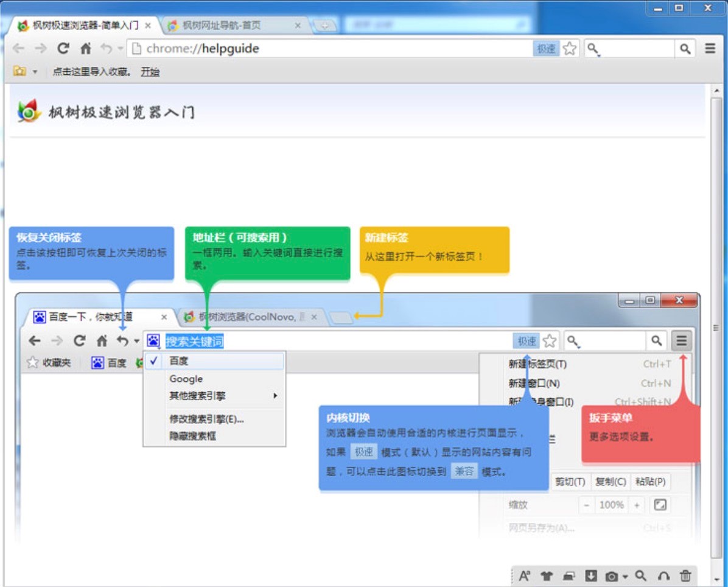Click the 剪切(T) button in the illustrated menu
Screen dimensions: 728x587
pos(570,482)
